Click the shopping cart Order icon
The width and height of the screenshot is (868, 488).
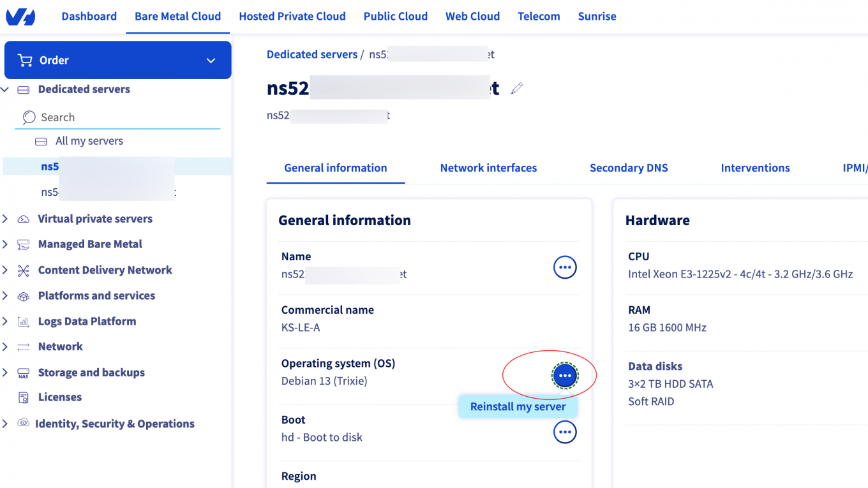click(x=26, y=61)
